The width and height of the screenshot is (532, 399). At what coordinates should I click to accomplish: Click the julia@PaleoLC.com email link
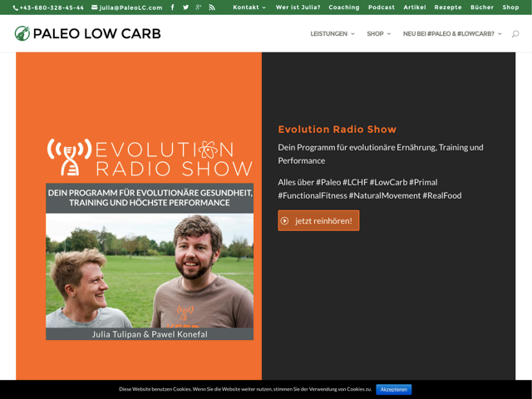(x=131, y=7)
